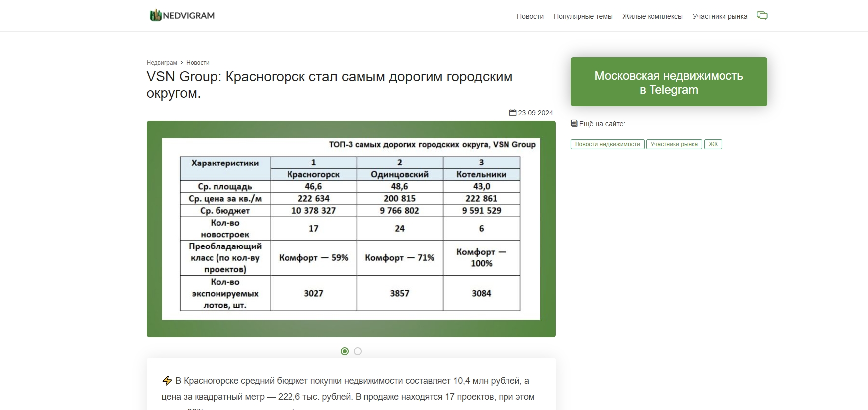This screenshot has width=868, height=410.
Task: Click the lightning bolt emoji in the article
Action: (x=167, y=381)
